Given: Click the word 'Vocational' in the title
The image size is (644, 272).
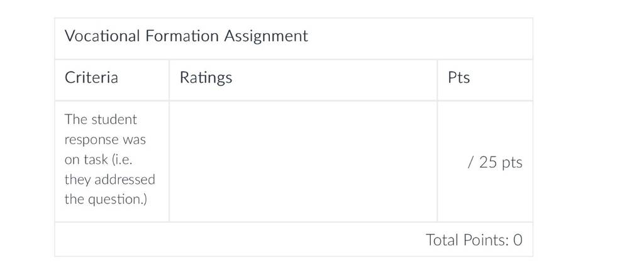Looking at the screenshot, I should pyautogui.click(x=103, y=36).
